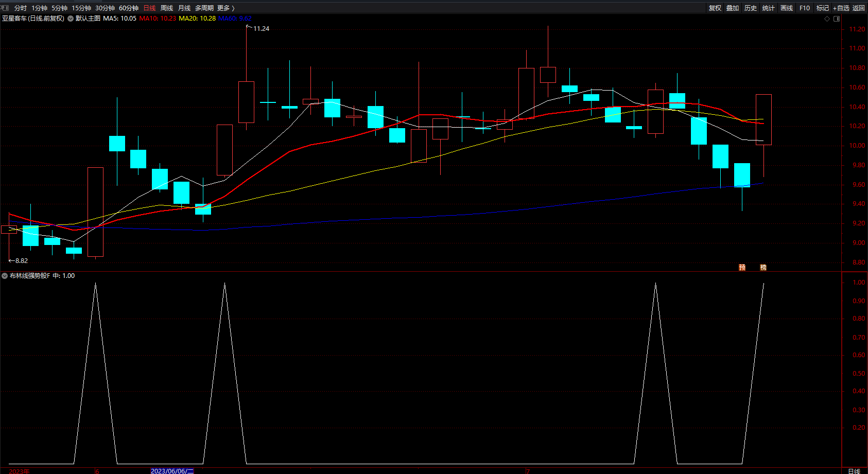
Task: Toggle 复权 price adjustment
Action: [715, 8]
